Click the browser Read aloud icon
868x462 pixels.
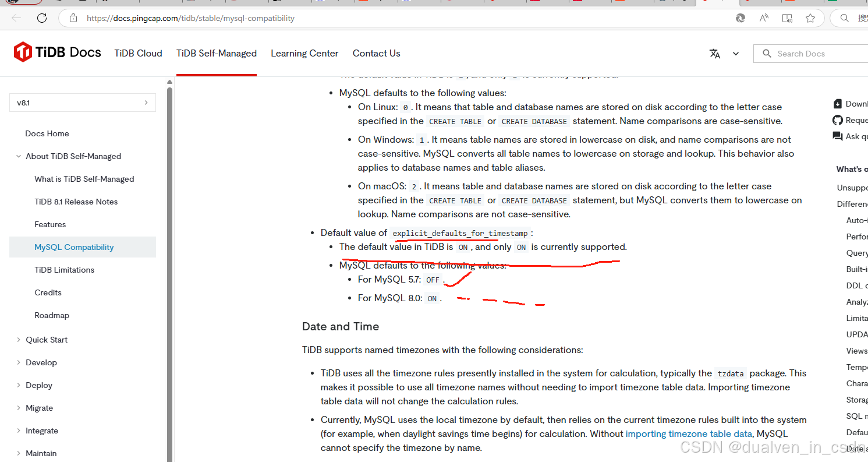(x=763, y=18)
